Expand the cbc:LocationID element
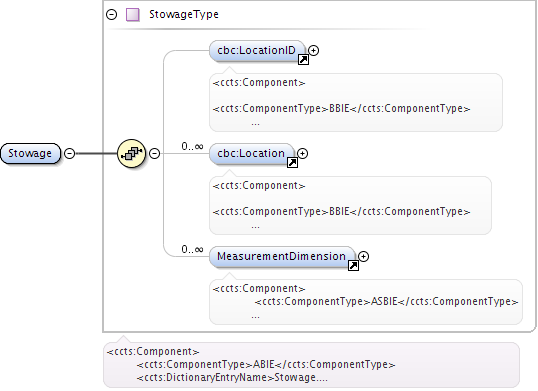 pos(313,50)
